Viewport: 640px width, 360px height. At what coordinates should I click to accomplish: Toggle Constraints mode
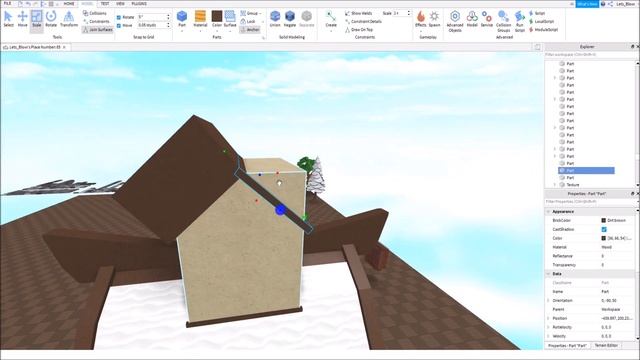96,21
